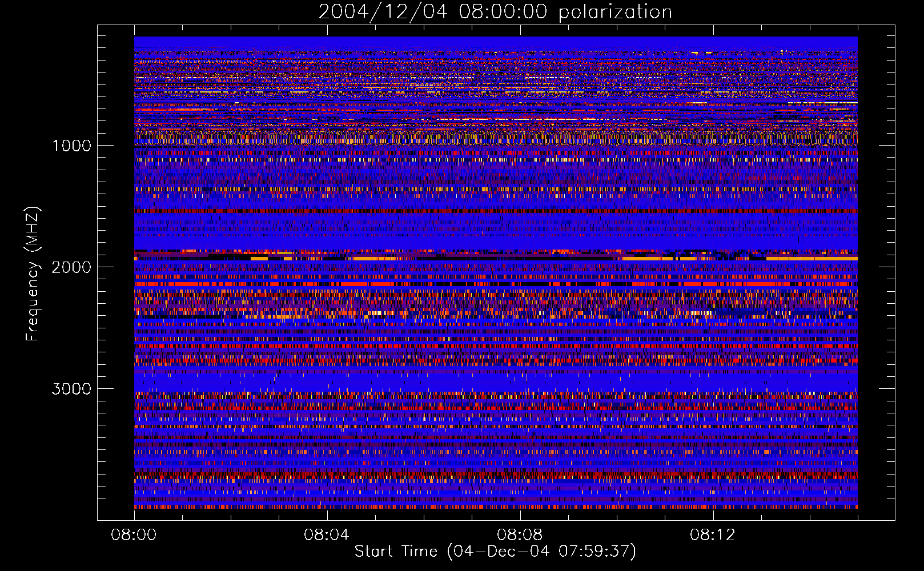The height and width of the screenshot is (571, 924).
Task: Click the 08:00 time tick label
Action: point(134,535)
